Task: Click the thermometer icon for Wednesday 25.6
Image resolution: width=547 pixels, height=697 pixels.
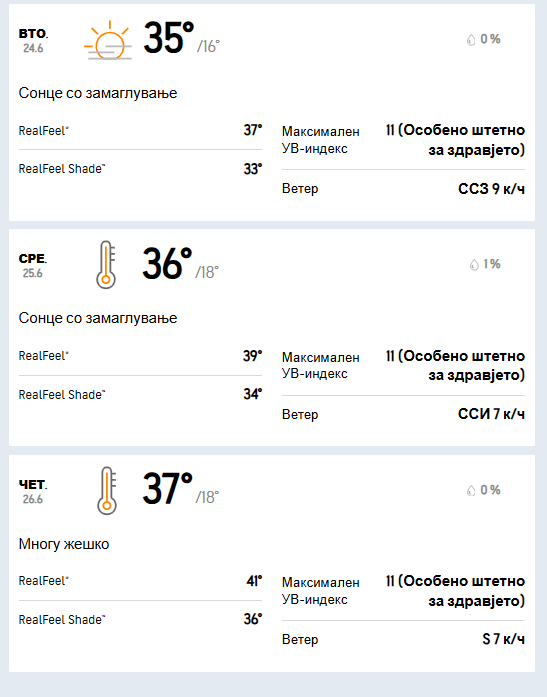Action: (x=106, y=265)
